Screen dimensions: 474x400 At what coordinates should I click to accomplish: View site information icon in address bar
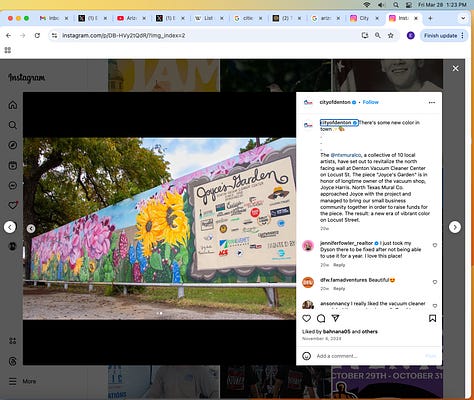point(54,35)
